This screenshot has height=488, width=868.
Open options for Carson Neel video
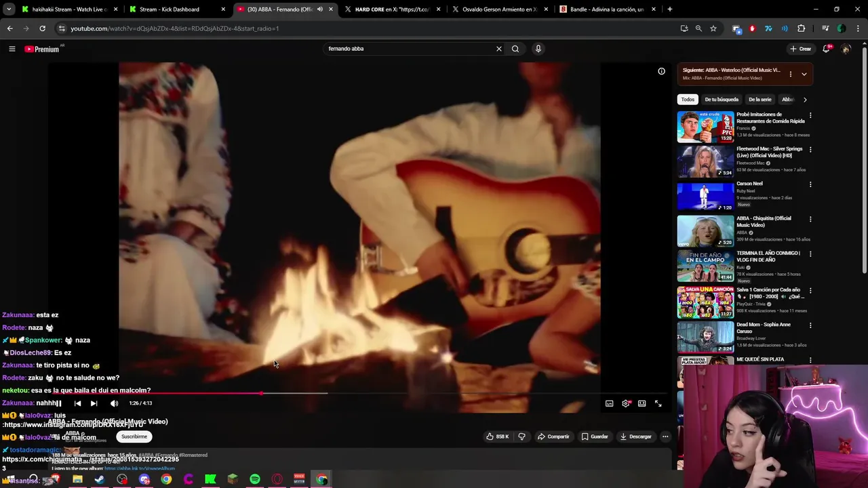pos(810,184)
